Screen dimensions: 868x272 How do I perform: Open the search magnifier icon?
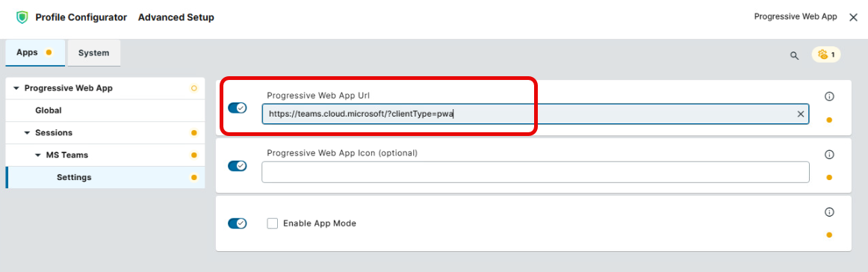[x=794, y=55]
